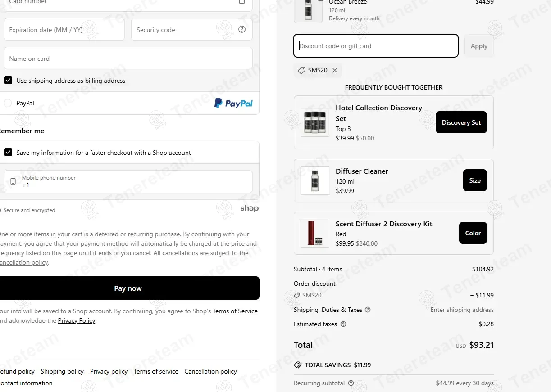
Task: Open the Terms of Service link
Action: pyautogui.click(x=235, y=311)
